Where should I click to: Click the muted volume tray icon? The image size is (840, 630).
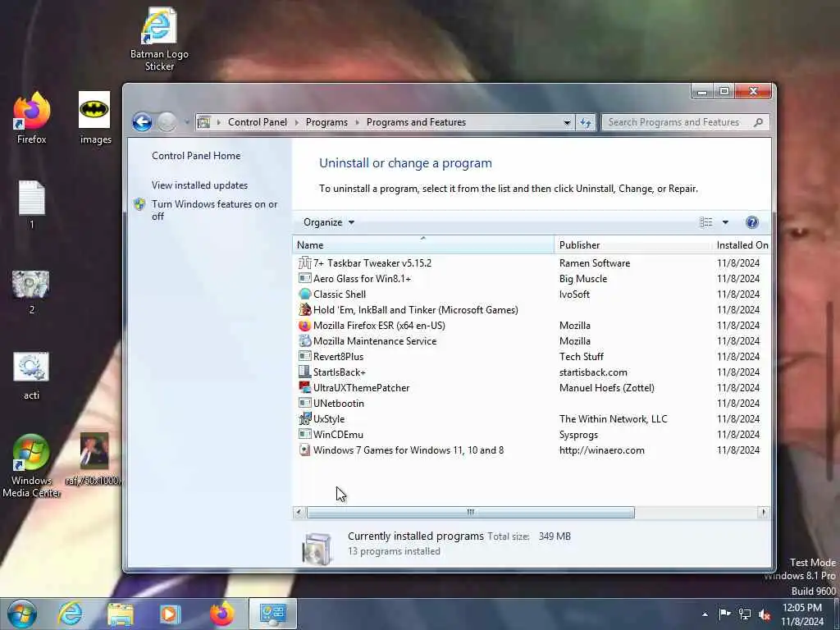(x=765, y=614)
